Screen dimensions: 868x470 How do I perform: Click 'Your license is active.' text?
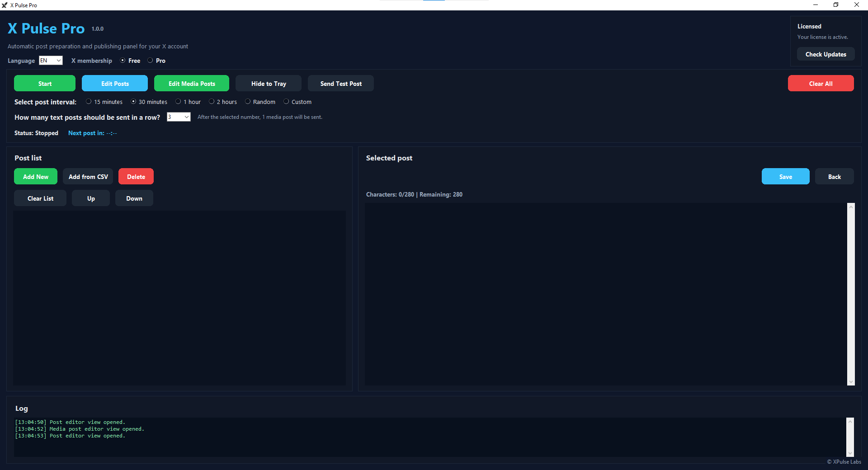tap(823, 37)
